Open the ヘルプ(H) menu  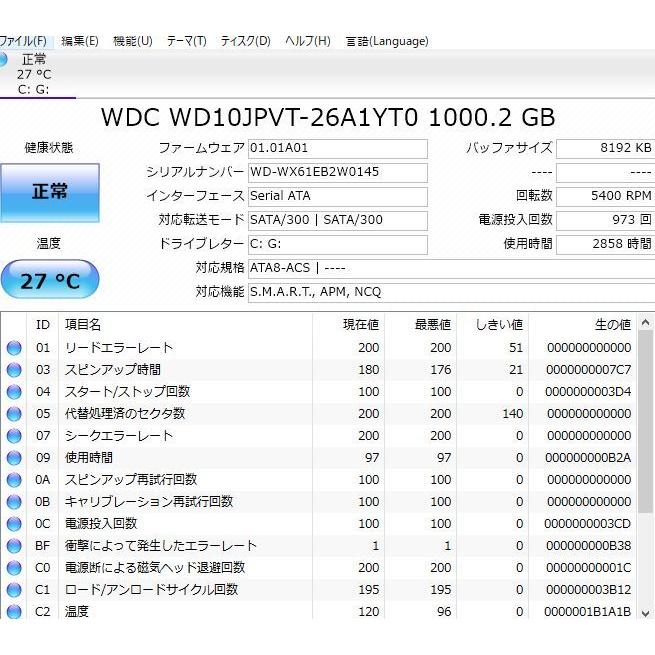point(308,41)
